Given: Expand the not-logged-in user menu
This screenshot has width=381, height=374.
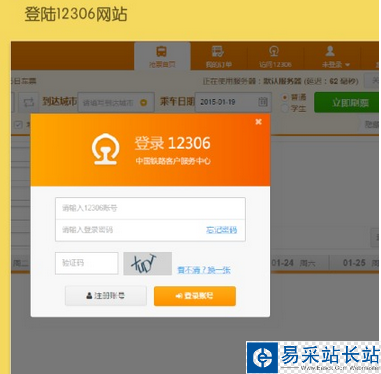Looking at the screenshot, I should [335, 64].
